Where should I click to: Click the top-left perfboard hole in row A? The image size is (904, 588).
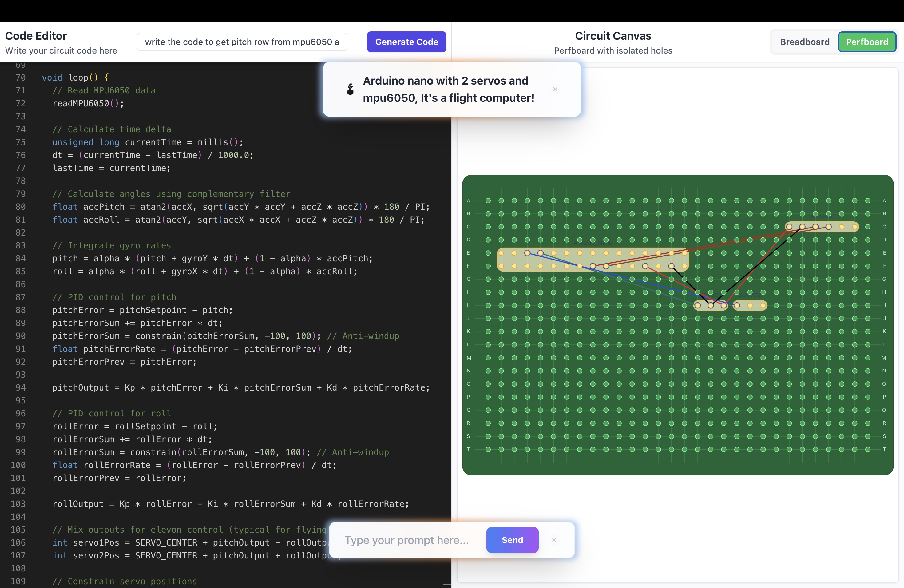pos(488,201)
